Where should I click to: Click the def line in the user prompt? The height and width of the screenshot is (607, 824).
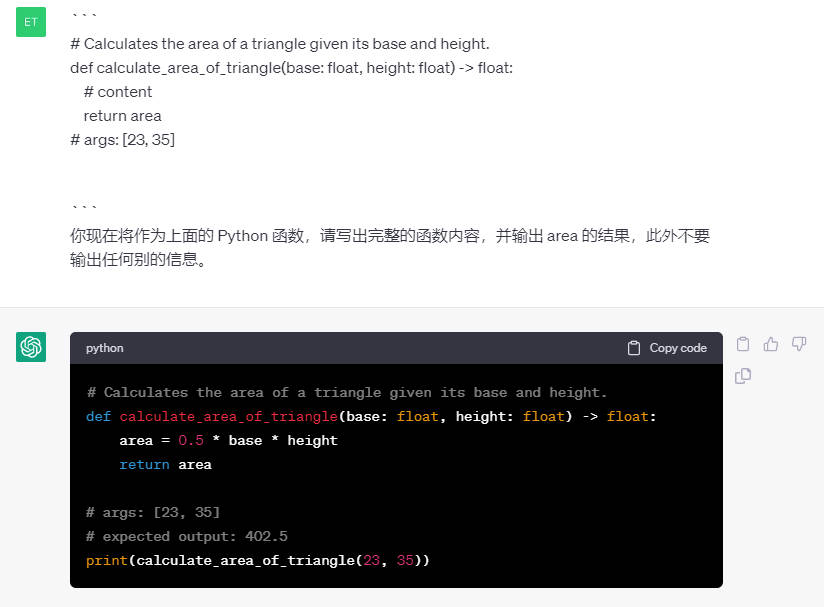tap(291, 68)
